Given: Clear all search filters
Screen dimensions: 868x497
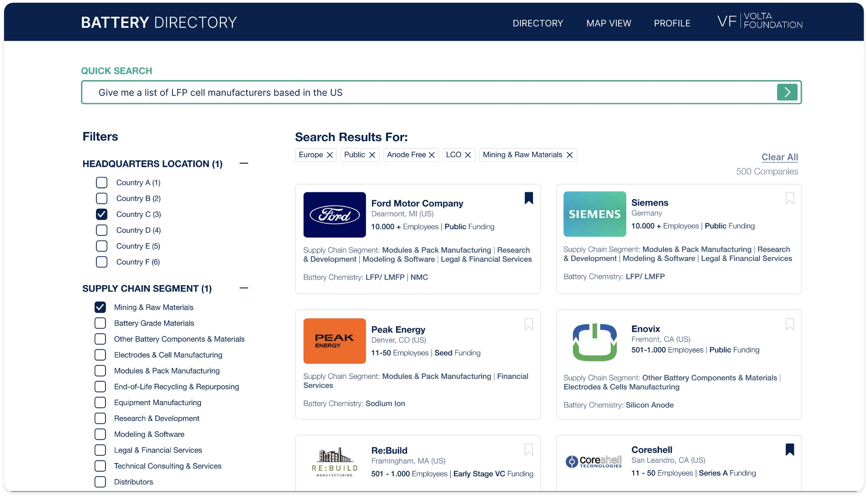Looking at the screenshot, I should [779, 157].
